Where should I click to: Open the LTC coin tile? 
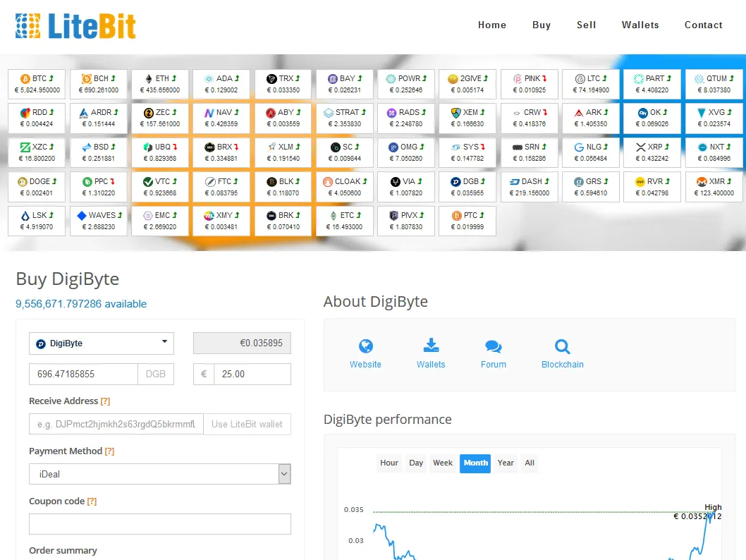coord(591,84)
